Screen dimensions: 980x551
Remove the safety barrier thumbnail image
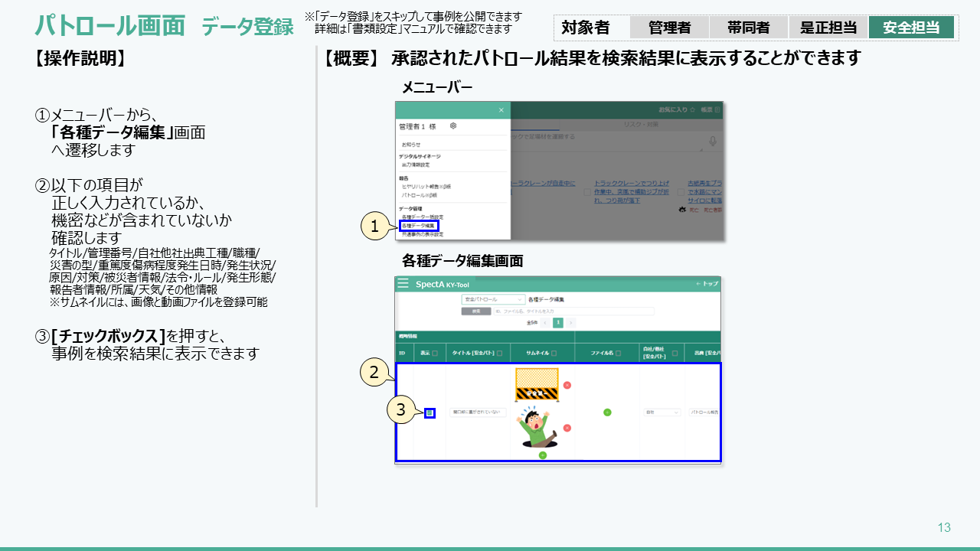(567, 385)
